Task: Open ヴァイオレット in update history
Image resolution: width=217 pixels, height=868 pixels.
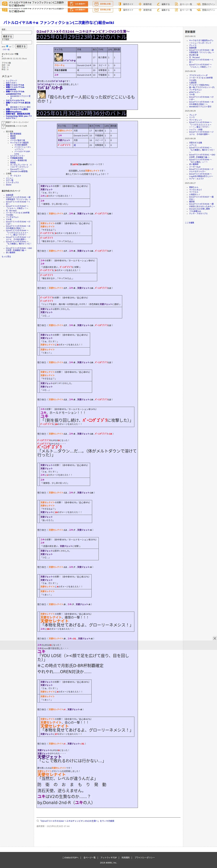Action: (x=195, y=120)
